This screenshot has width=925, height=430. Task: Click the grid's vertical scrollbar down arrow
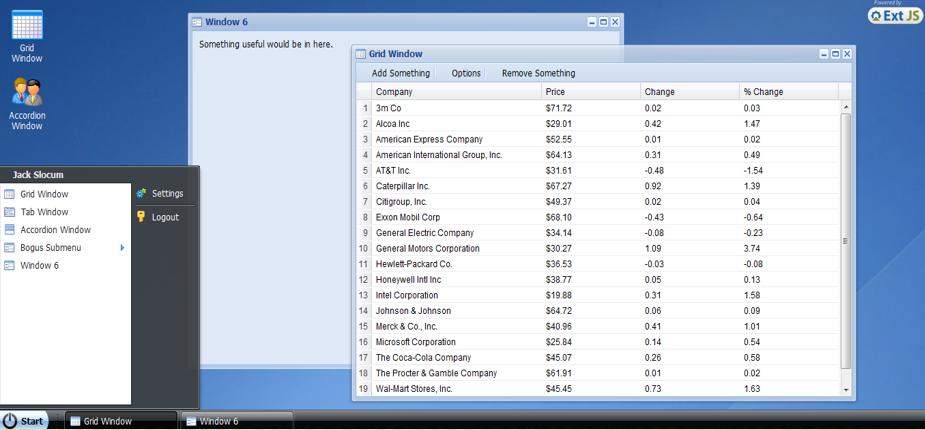pos(846,389)
